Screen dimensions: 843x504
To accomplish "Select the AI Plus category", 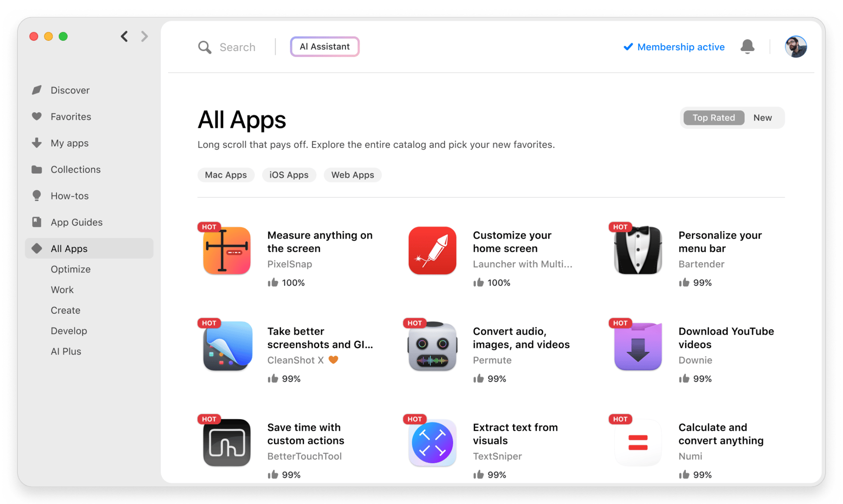I will [x=66, y=351].
